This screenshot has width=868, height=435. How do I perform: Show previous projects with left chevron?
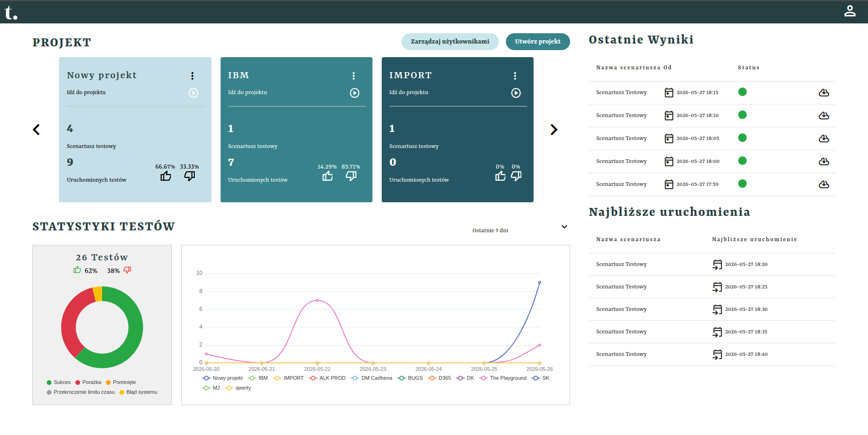tap(36, 130)
